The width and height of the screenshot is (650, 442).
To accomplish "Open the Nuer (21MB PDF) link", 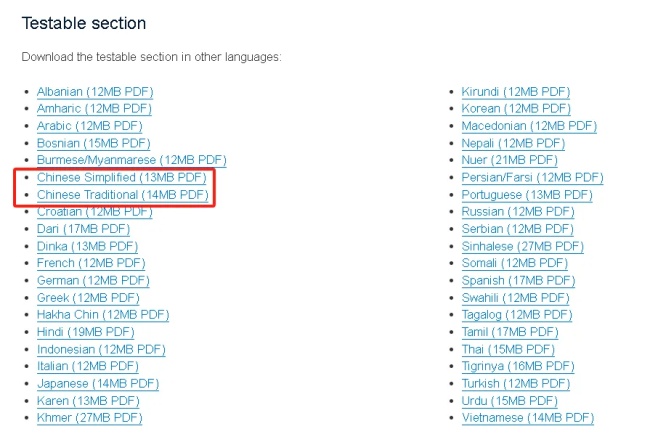I will coord(509,160).
